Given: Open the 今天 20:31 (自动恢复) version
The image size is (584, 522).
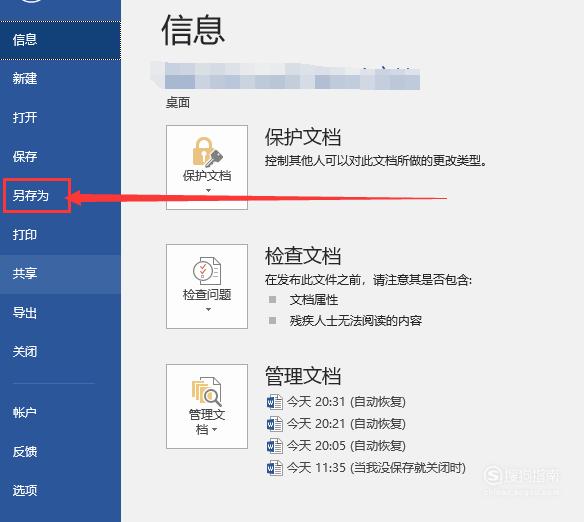Looking at the screenshot, I should [x=336, y=402].
